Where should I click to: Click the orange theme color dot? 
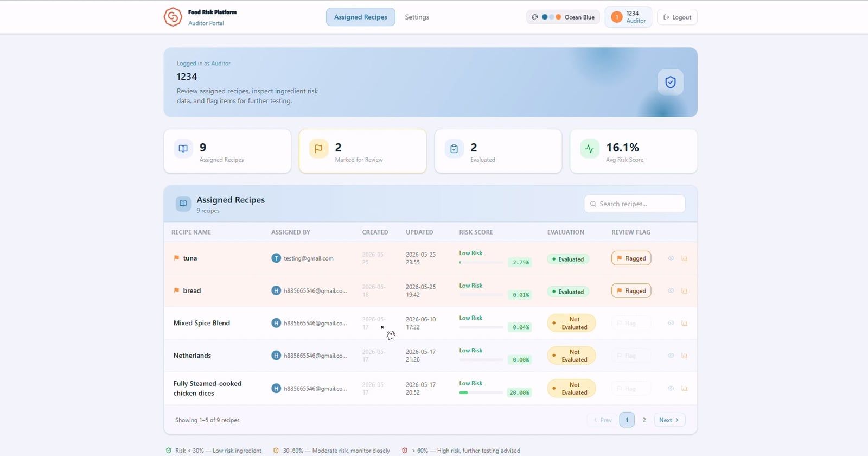pyautogui.click(x=558, y=17)
